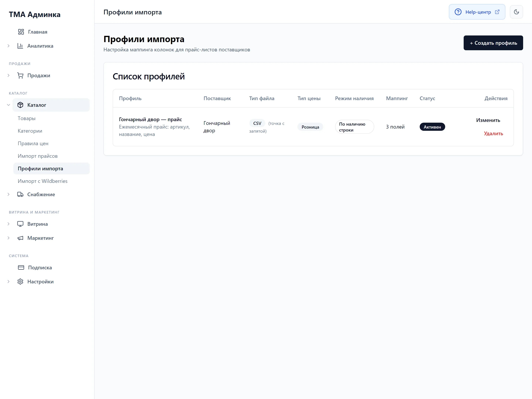Click Удалить for Гончарный двор profile
The width and height of the screenshot is (532, 399).
coord(493,134)
